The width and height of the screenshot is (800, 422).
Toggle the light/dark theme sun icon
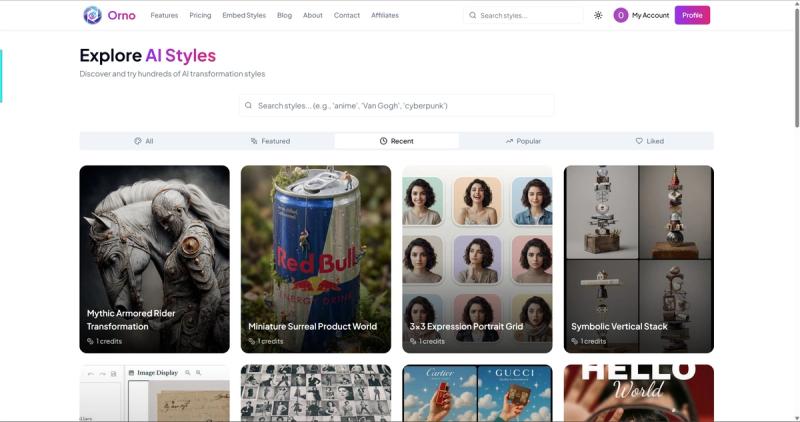tap(598, 15)
